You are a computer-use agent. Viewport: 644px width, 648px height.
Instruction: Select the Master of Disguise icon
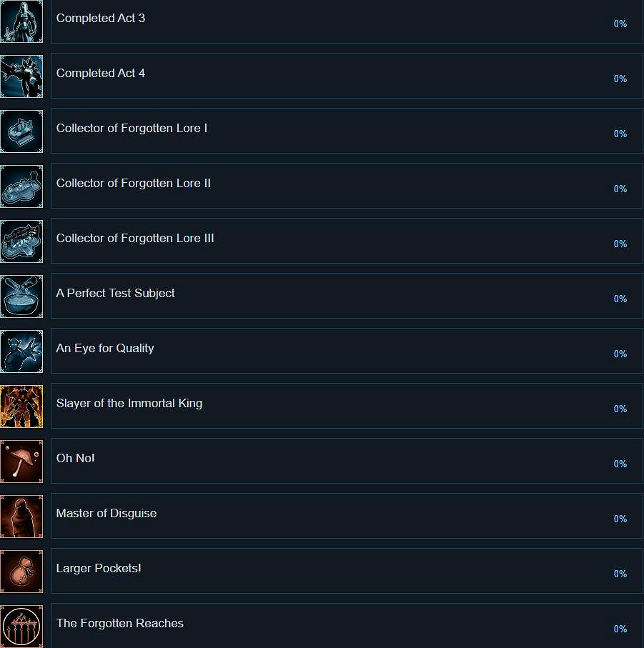21,516
